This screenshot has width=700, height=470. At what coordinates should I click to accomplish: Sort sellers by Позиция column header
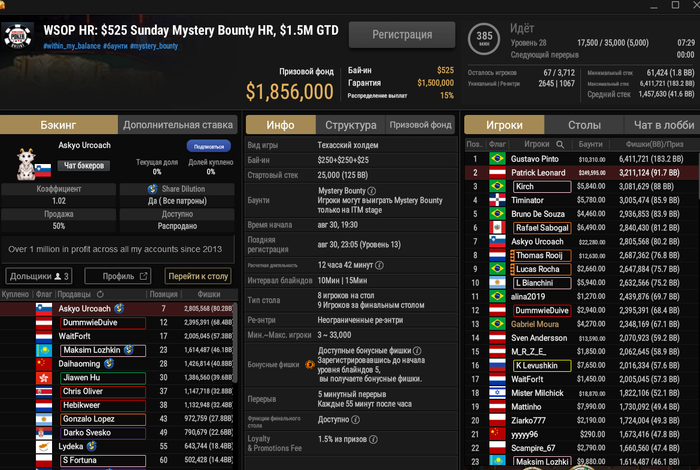[163, 294]
